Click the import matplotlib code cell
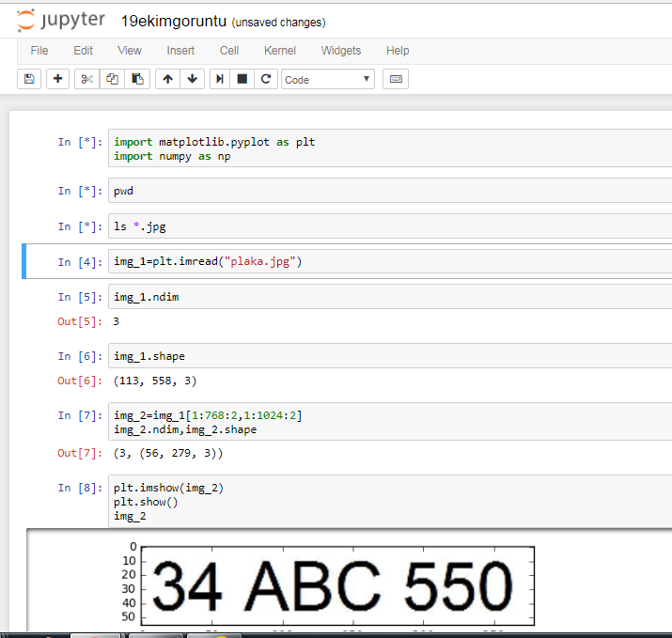Screen dimensions: 672x638 click(390, 148)
